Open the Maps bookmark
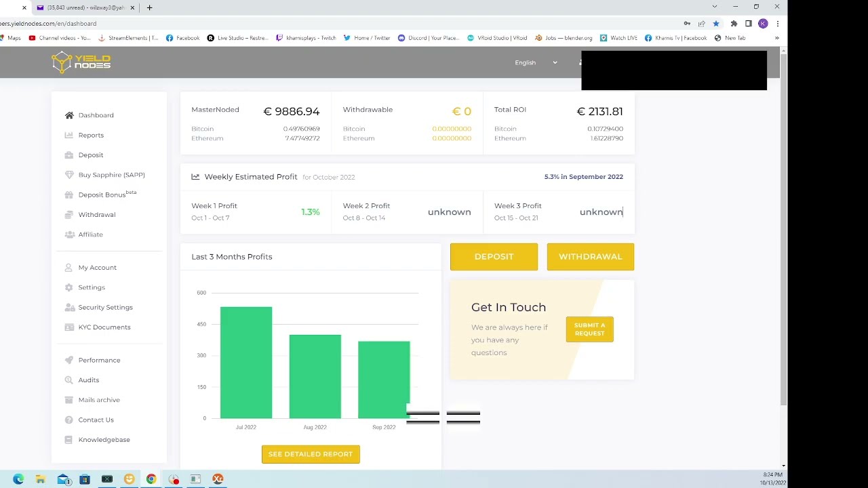 10,38
